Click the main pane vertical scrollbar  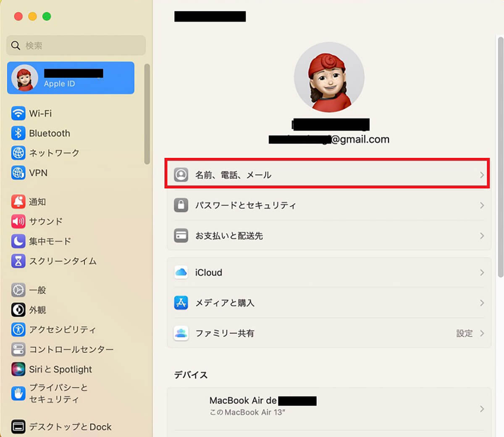pyautogui.click(x=500, y=157)
